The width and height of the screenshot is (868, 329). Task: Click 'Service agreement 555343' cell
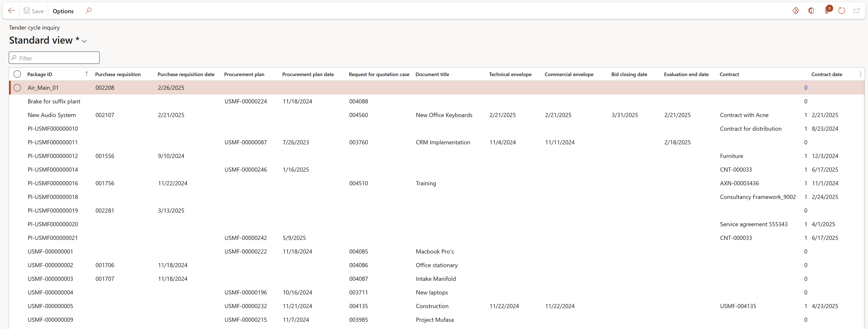[x=753, y=224]
